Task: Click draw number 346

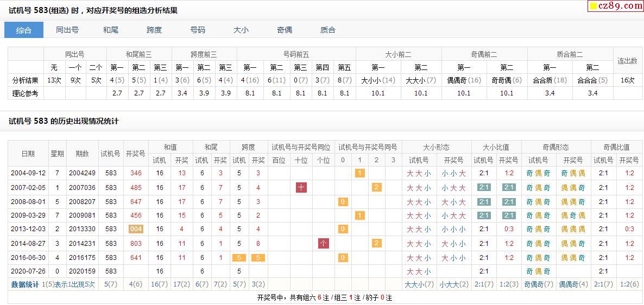Action: point(136,173)
